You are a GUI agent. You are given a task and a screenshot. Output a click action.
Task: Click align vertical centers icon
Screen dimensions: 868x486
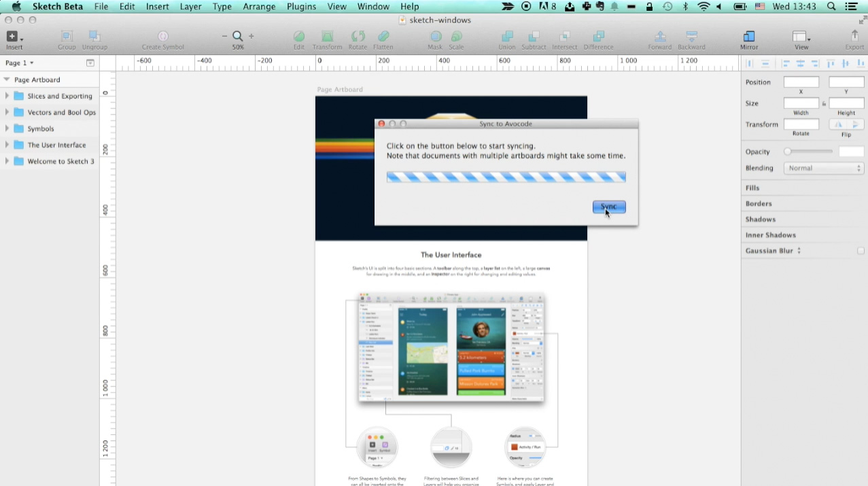[846, 63]
